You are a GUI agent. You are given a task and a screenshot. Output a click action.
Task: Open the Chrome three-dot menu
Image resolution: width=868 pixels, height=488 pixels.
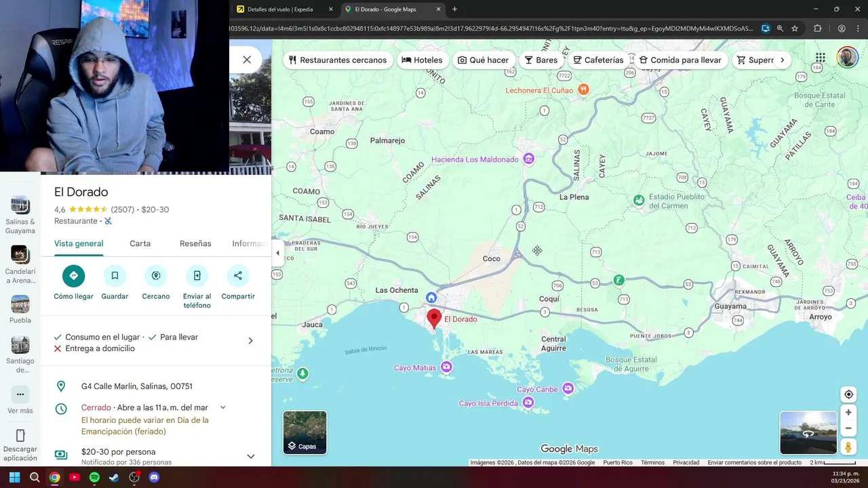click(x=858, y=28)
